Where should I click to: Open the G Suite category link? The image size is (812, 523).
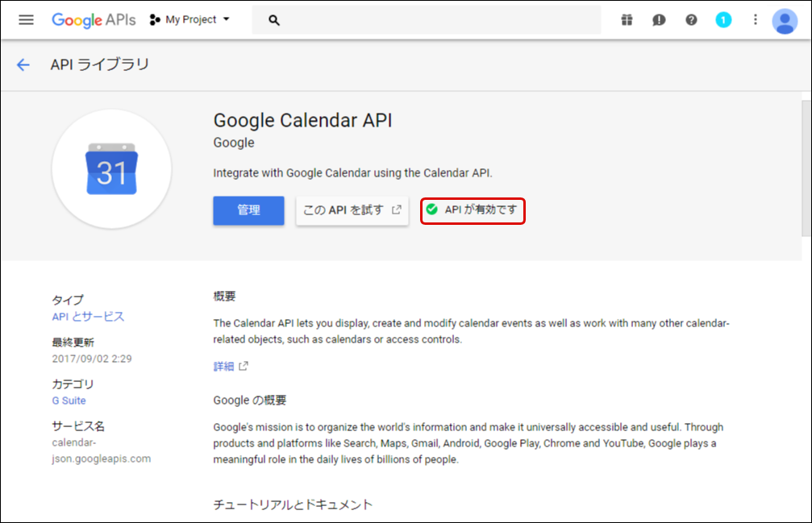(69, 401)
